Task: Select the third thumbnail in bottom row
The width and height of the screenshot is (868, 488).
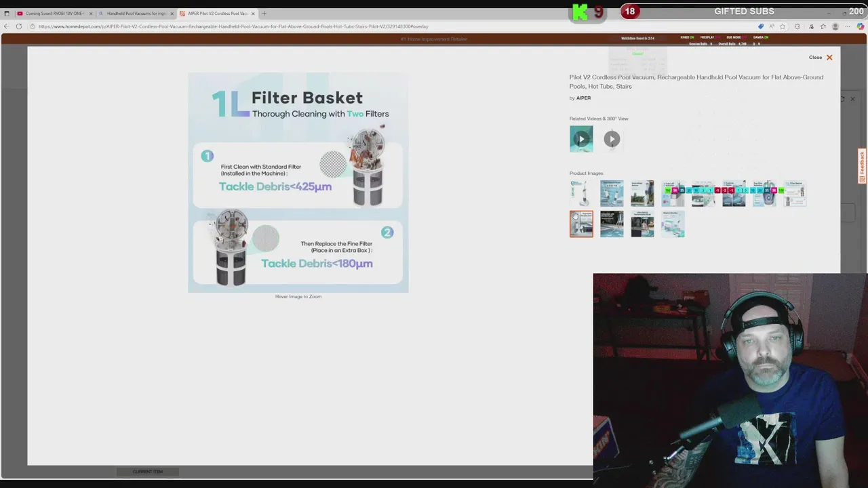Action: pos(642,224)
